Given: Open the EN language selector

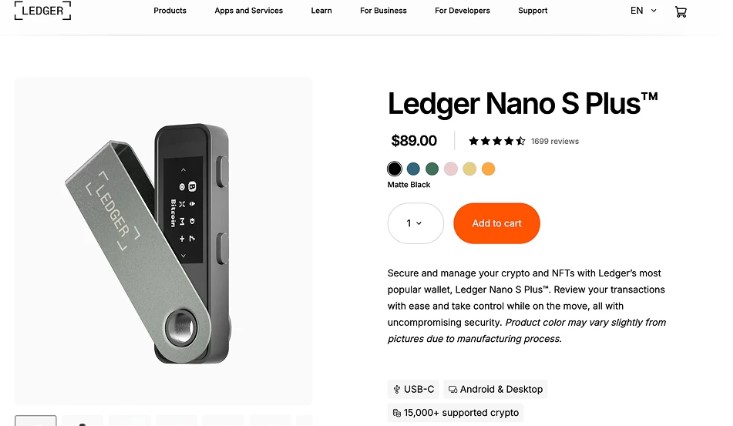Looking at the screenshot, I should pos(643,11).
